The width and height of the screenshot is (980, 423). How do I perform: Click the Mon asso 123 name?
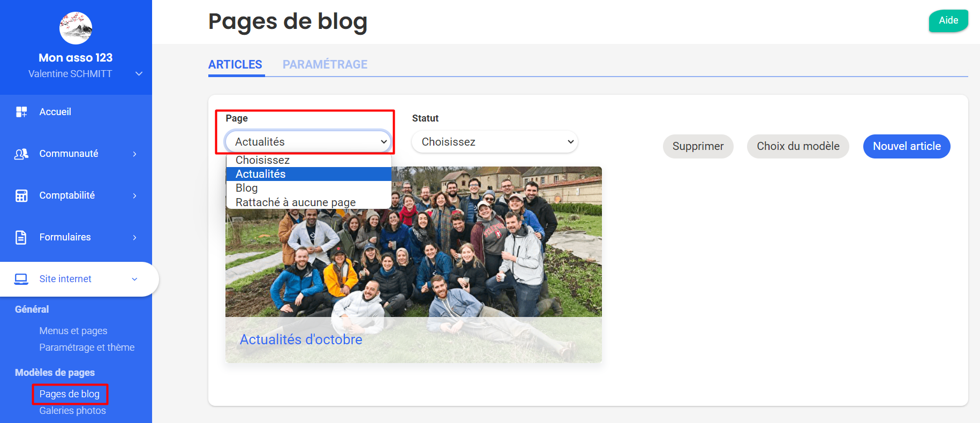point(76,58)
